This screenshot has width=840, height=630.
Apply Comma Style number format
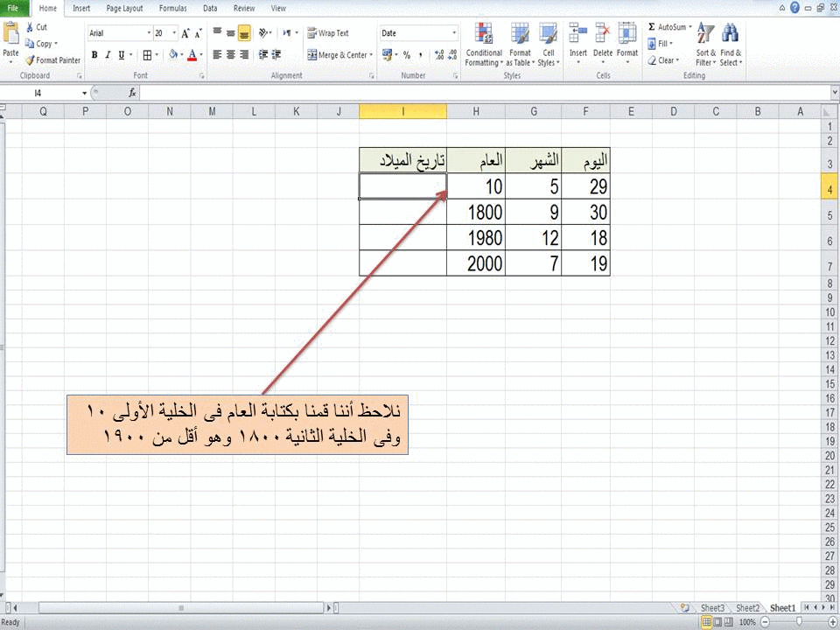(x=421, y=54)
